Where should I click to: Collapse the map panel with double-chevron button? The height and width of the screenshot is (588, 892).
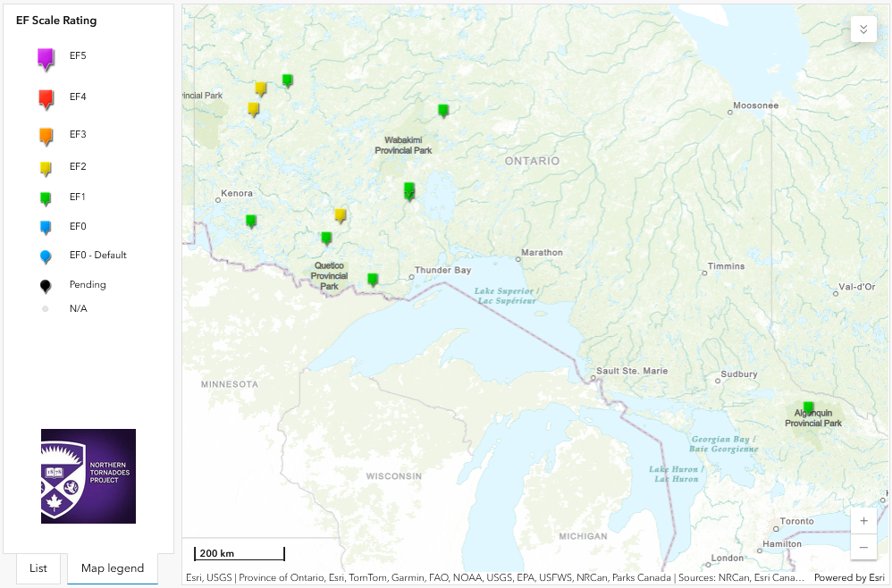863,29
